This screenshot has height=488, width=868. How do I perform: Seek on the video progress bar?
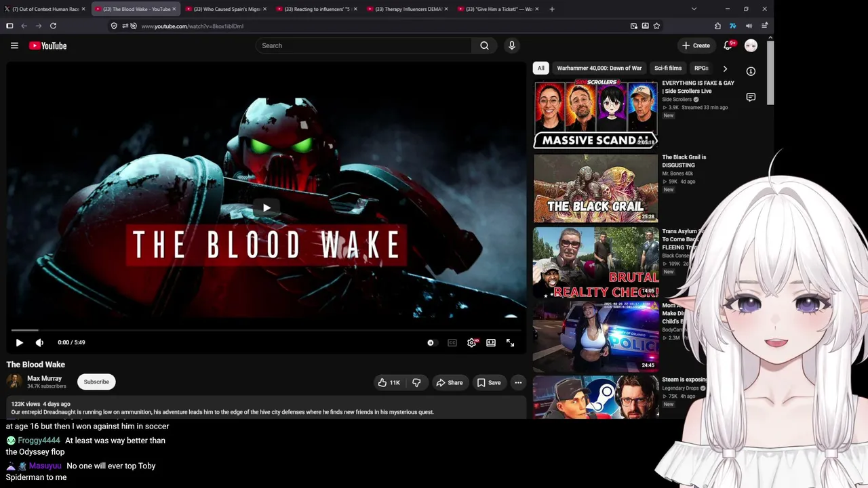click(267, 330)
